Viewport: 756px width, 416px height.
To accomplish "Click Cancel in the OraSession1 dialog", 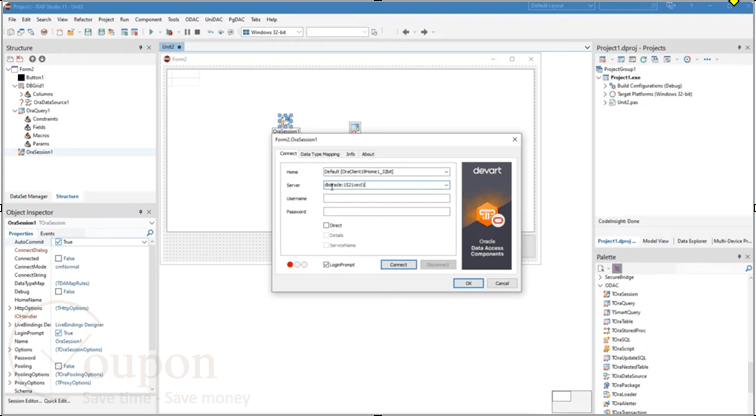I will 502,283.
